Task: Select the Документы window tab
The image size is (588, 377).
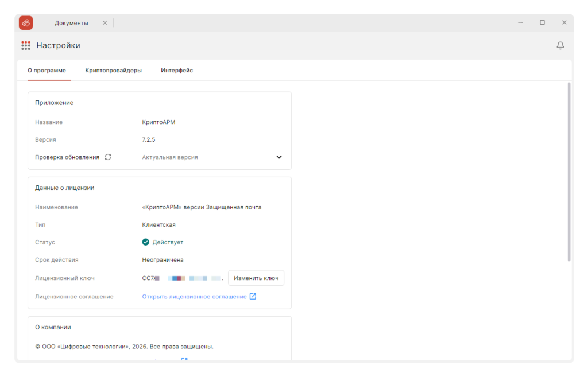Action: (71, 23)
